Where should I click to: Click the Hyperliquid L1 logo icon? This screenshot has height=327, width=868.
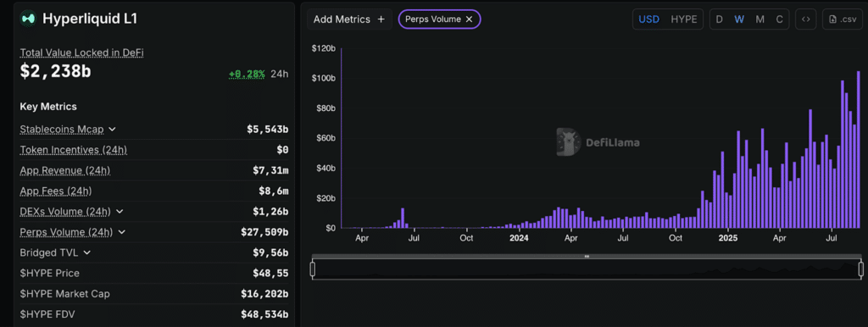[x=28, y=19]
